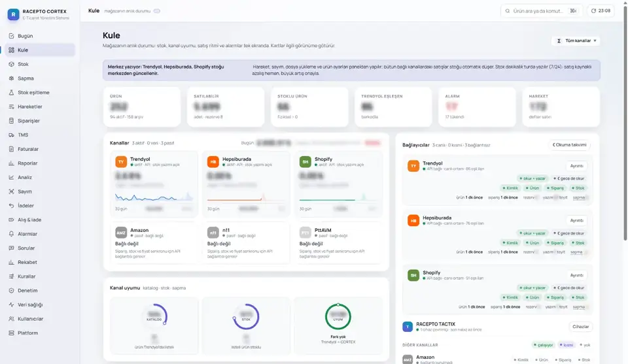Open Kullanıcılar with the people icon
The height and width of the screenshot is (364, 628).
[x=11, y=319]
